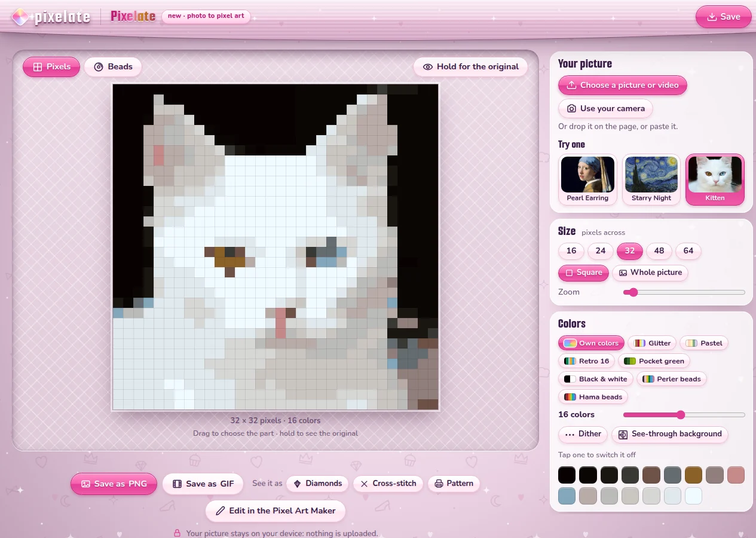The image size is (756, 538).
Task: Click the pixelate logo in the header
Action: [x=51, y=17]
